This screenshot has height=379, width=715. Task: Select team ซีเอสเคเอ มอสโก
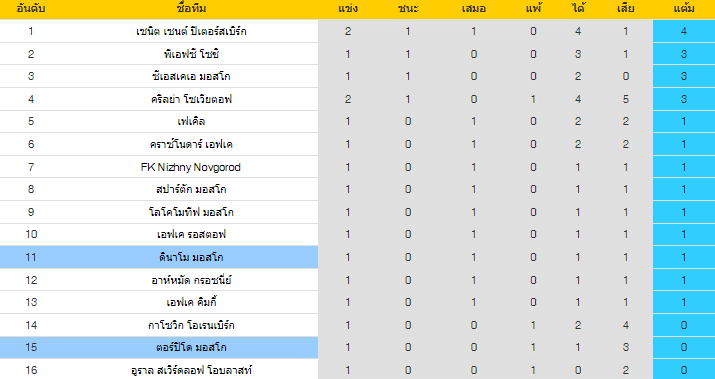(191, 77)
